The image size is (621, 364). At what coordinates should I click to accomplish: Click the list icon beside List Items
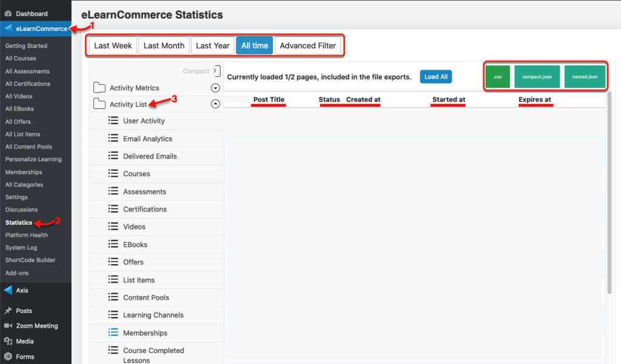point(113,279)
